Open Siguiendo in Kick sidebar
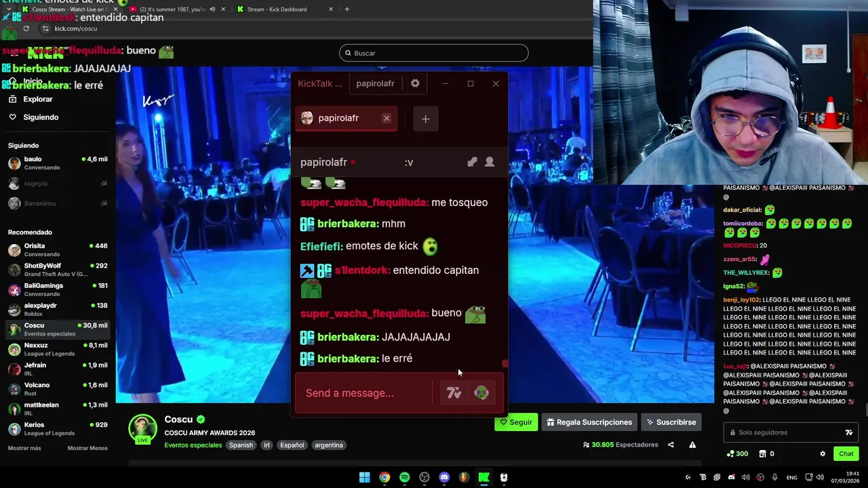868x488 pixels. (x=41, y=117)
